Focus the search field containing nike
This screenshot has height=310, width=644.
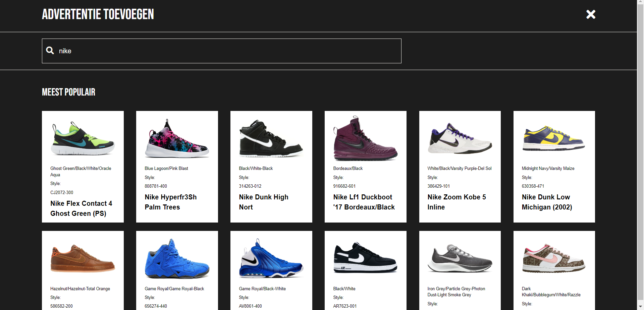[x=228, y=51]
